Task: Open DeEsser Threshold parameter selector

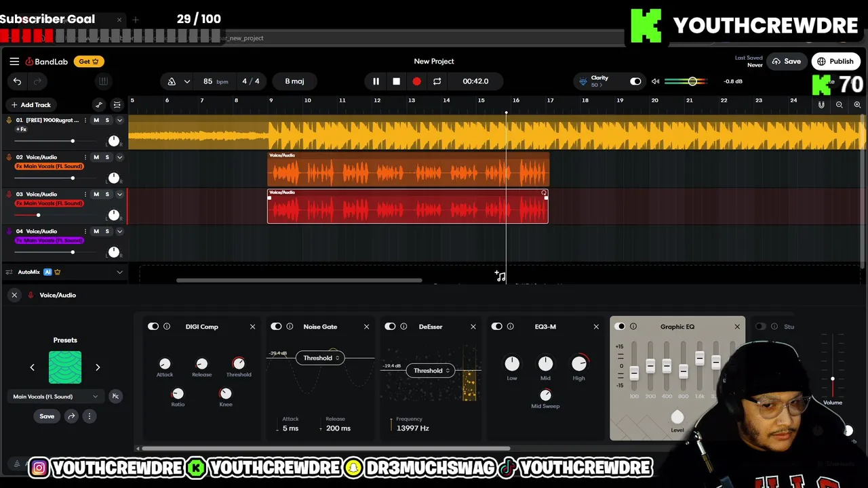Action: tap(431, 371)
